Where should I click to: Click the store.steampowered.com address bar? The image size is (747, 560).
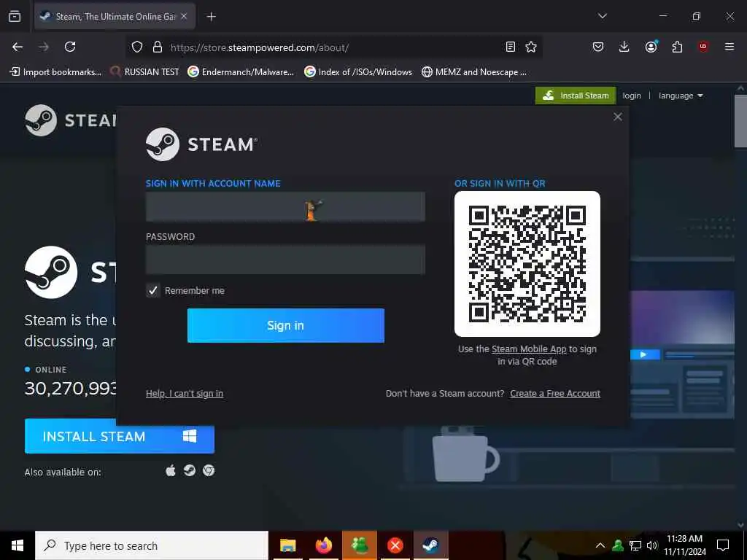[333, 47]
